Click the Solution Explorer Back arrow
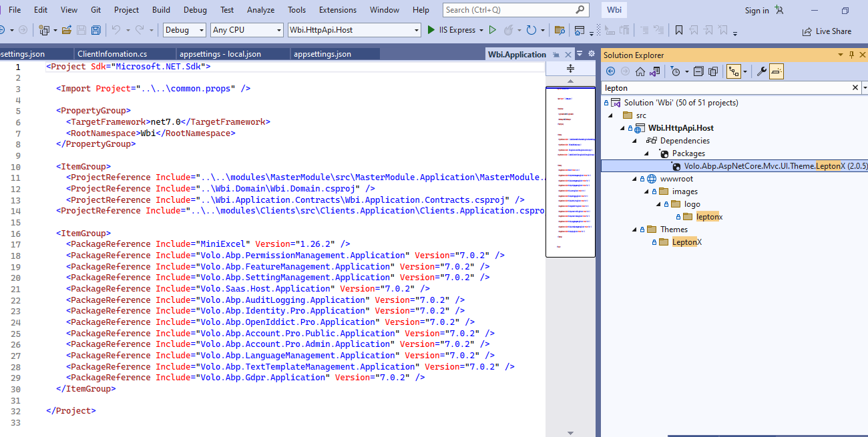Viewport: 868px width, 437px height. point(610,71)
